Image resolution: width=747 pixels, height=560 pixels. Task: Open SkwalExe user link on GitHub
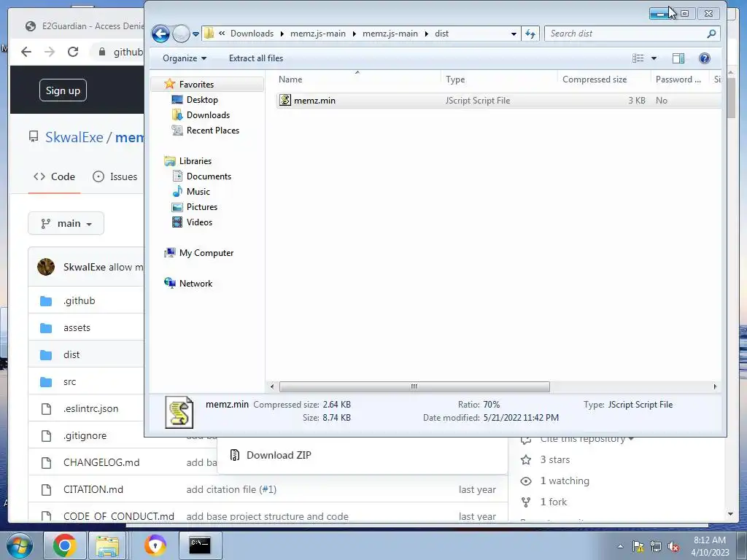pos(74,137)
